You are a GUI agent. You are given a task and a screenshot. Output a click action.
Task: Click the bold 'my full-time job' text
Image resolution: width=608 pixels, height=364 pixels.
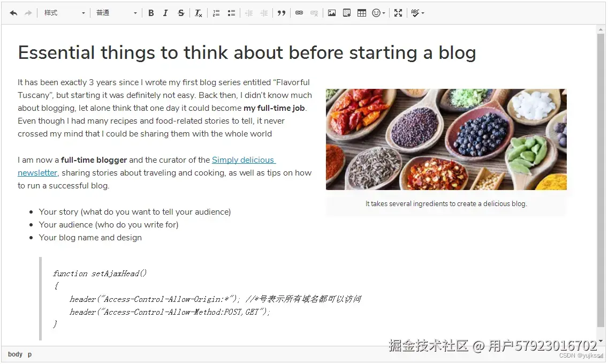coord(274,108)
